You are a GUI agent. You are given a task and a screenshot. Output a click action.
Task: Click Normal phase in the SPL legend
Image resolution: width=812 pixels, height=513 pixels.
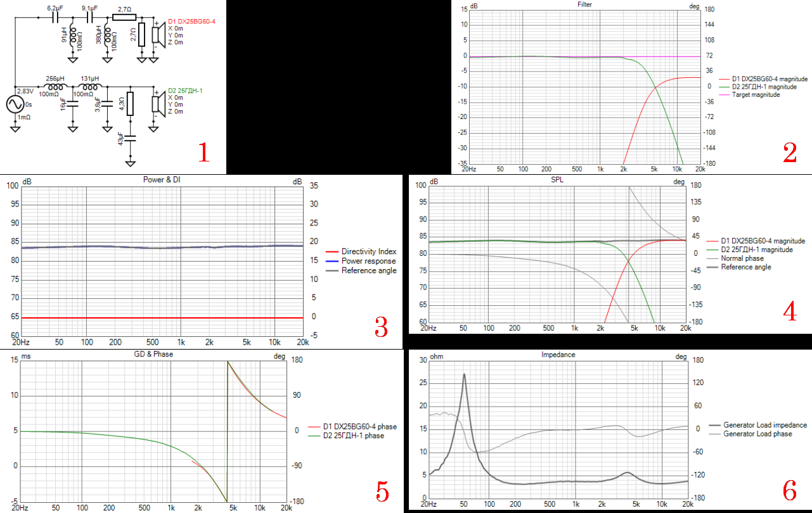click(x=742, y=258)
